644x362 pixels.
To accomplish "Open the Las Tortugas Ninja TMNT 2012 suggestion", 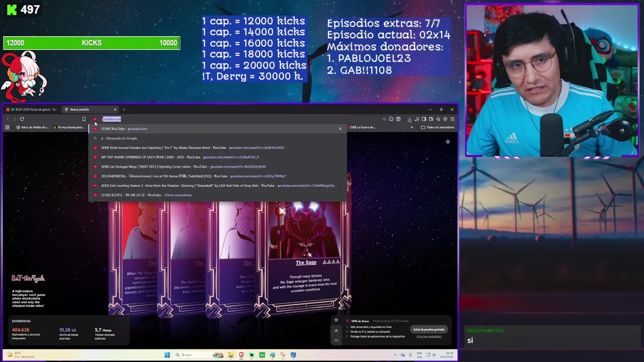I will (217, 166).
